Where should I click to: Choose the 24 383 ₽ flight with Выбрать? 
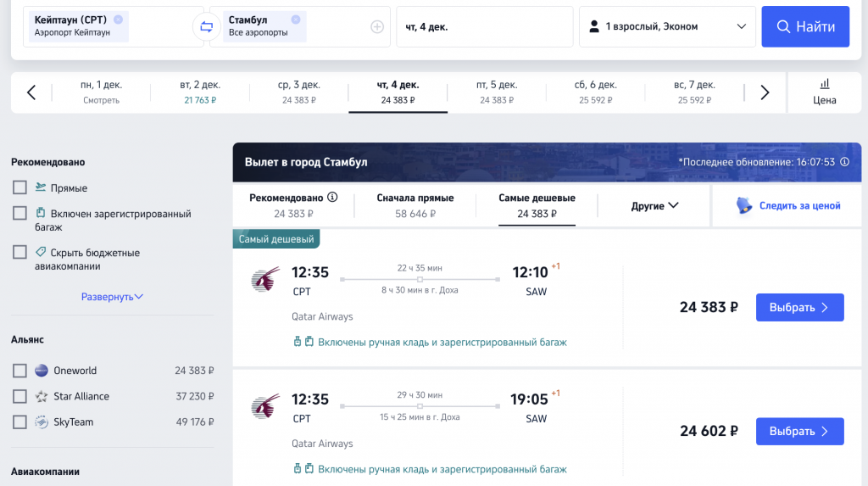point(800,308)
